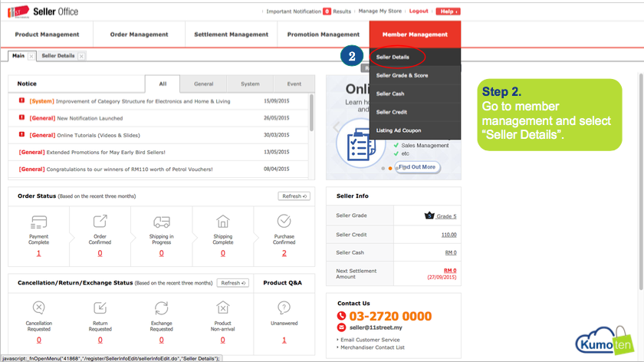
Task: Open Product Management menu
Action: coord(47,35)
